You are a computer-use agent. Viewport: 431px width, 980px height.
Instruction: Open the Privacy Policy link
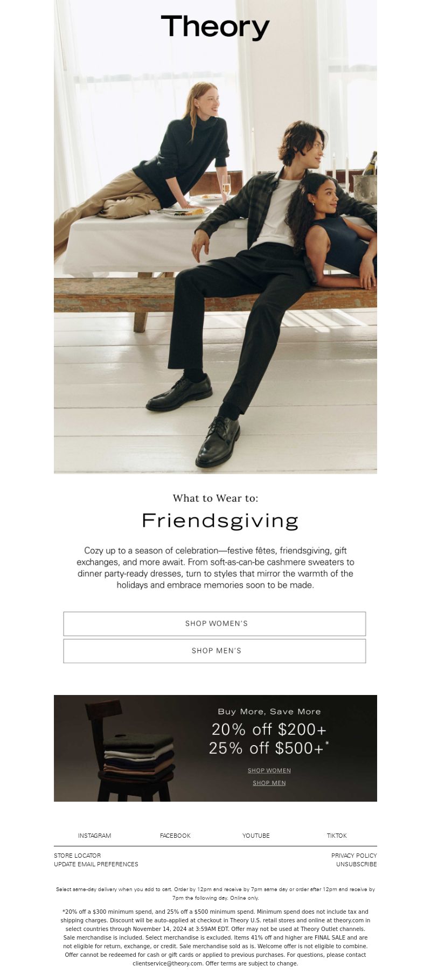click(x=354, y=856)
